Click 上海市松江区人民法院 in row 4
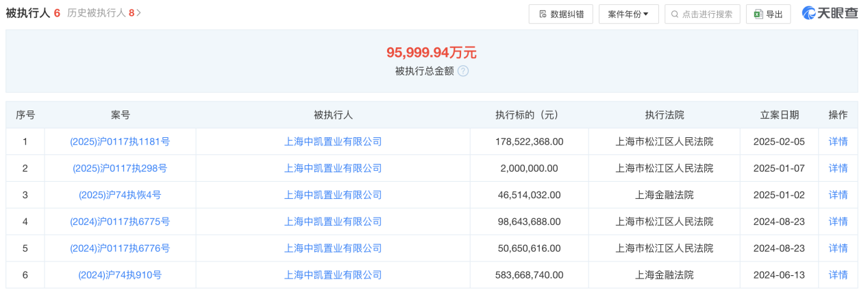868x306 pixels. pos(664,222)
